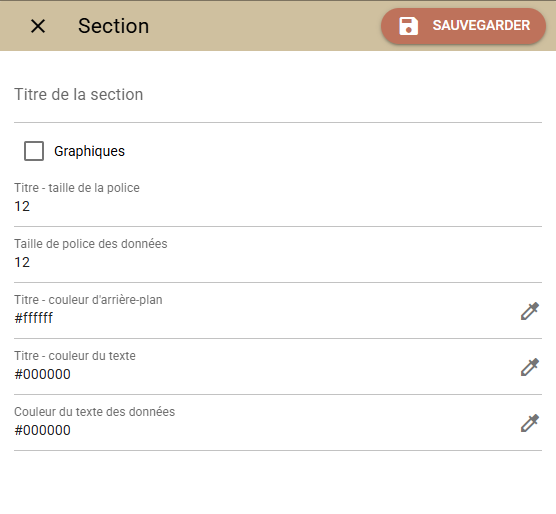Open eyedropper for data text color
556x514 pixels.
530,423
